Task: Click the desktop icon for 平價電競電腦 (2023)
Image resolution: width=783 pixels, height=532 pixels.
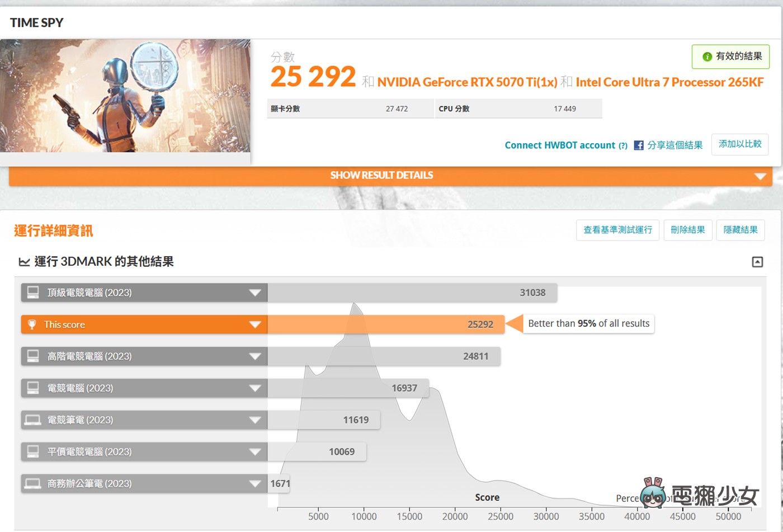Action: click(33, 451)
